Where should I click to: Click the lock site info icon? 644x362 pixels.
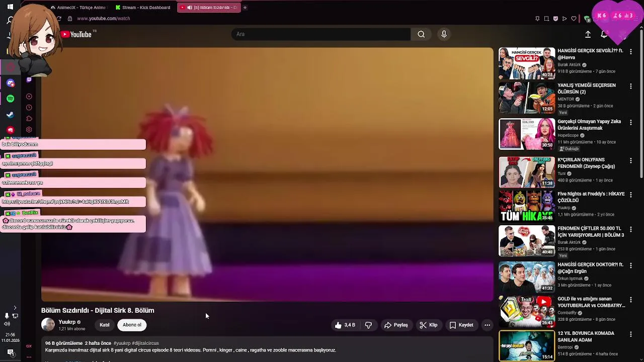[x=70, y=19]
